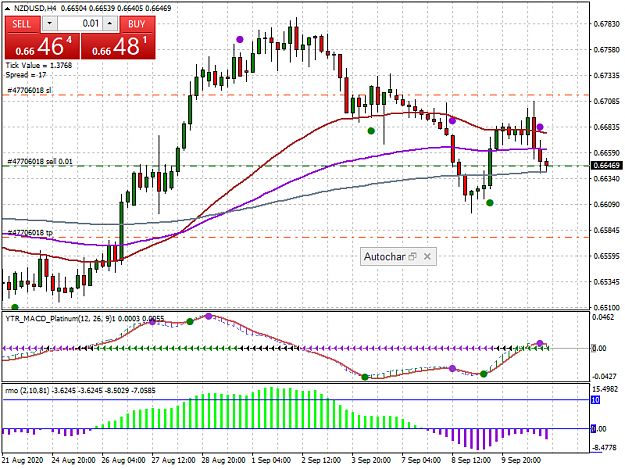This screenshot has width=625, height=469.
Task: Select the #47706018 sell 0.01 order label
Action: click(40, 161)
